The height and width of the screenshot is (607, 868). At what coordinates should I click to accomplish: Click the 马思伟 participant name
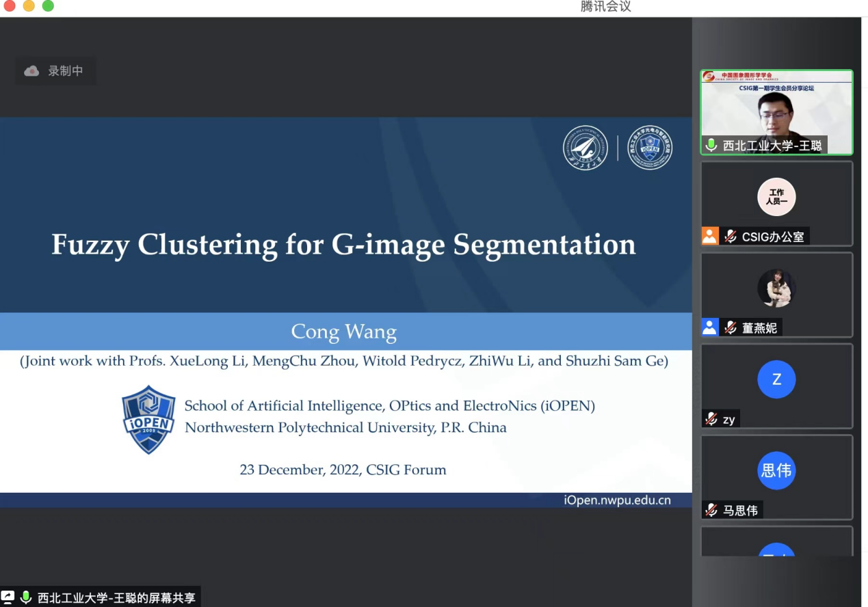tap(740, 510)
